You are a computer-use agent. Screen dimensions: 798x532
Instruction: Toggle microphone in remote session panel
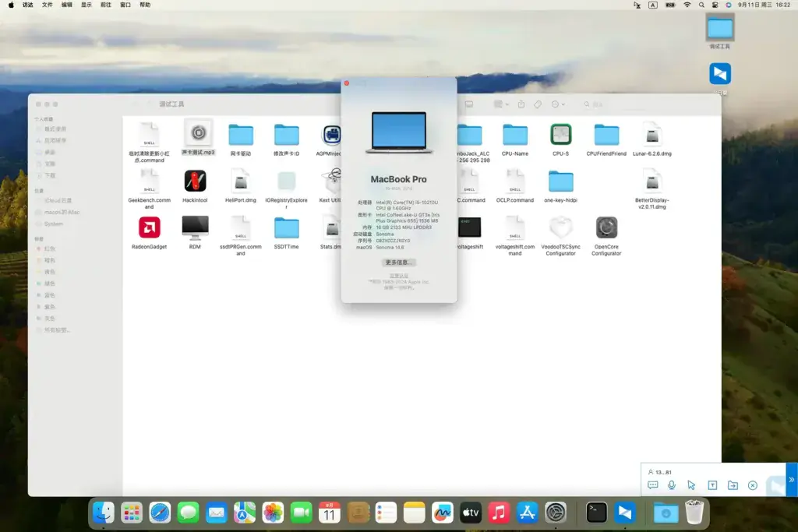tap(672, 485)
